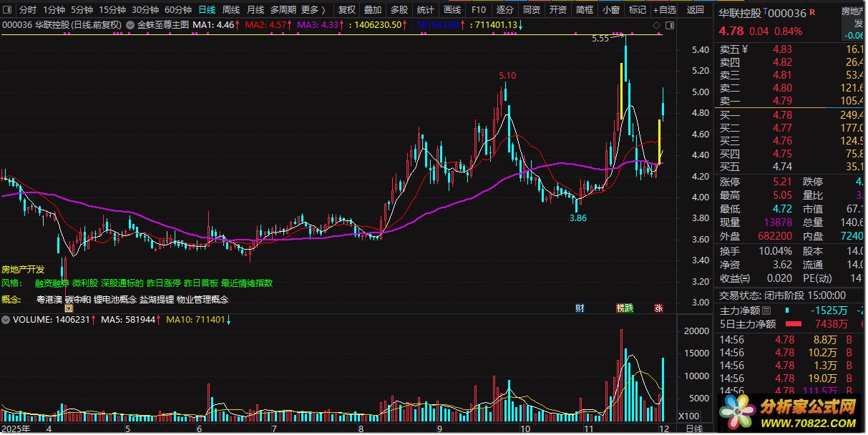The height and width of the screenshot is (435, 868).
Task: Switch to the 60分钟 chart tab
Action: click(177, 10)
